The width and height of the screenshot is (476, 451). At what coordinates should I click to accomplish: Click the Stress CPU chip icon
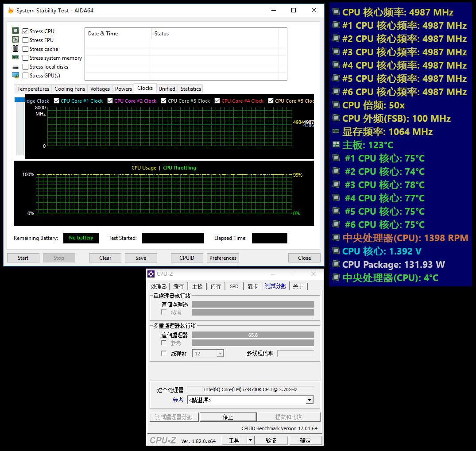(15, 31)
